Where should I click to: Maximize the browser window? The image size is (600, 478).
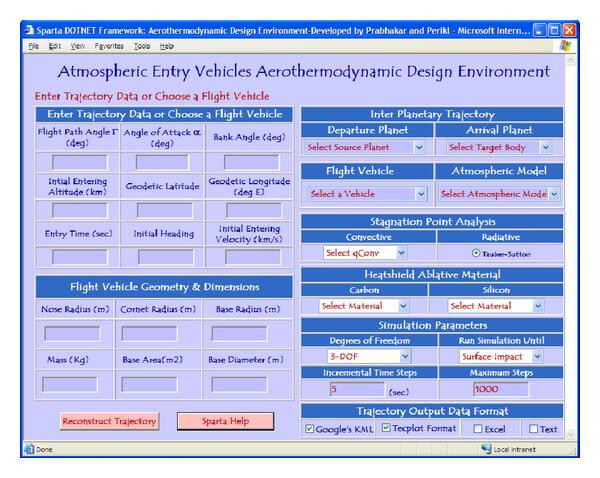tap(554, 30)
